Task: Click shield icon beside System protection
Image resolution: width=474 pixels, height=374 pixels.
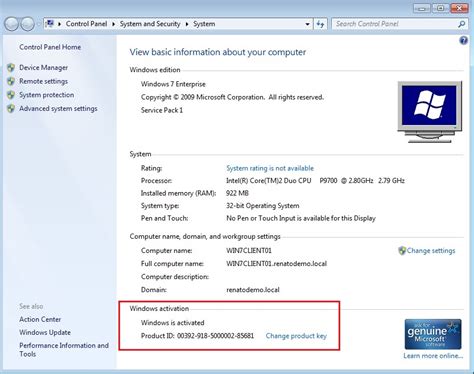Action: 11,95
